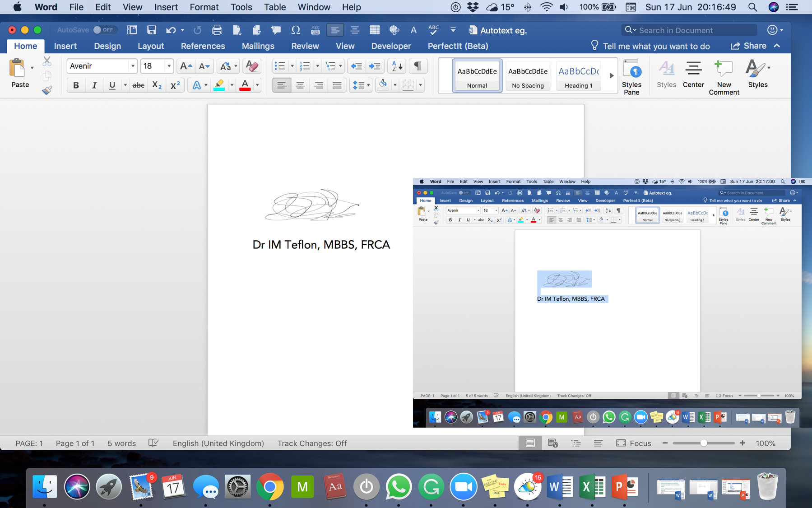Viewport: 812px width, 508px height.
Task: Show paragraph marks with the pilcrow icon
Action: [418, 66]
